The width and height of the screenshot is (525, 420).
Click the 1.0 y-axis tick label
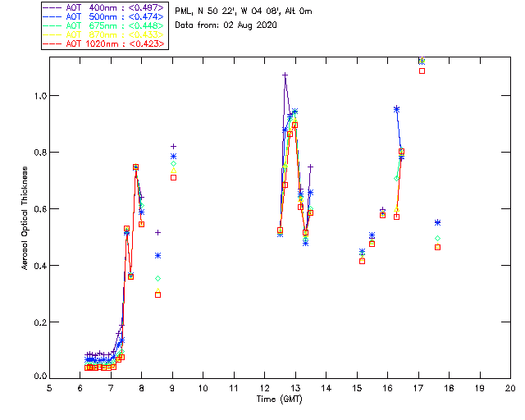tap(40, 96)
